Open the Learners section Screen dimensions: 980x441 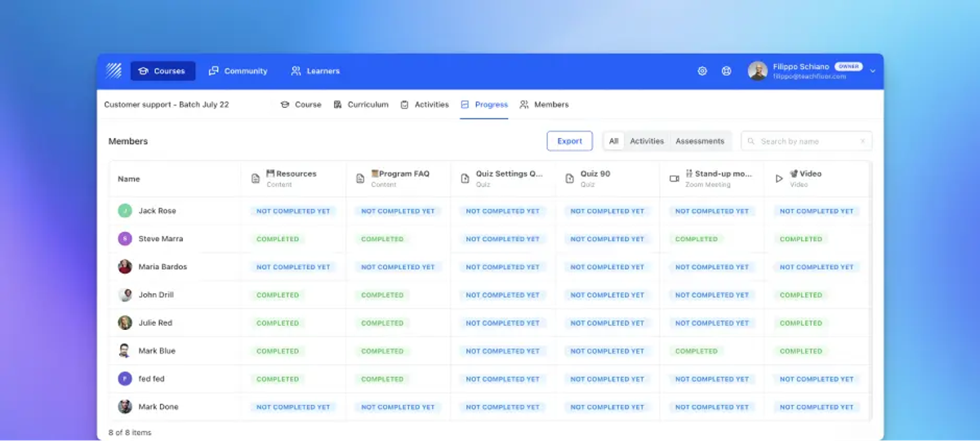(315, 71)
